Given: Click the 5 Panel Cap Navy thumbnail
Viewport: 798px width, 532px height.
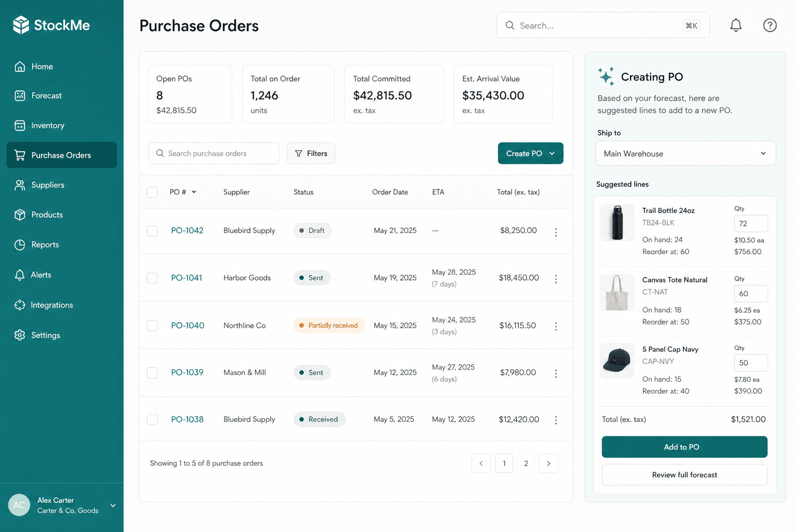Looking at the screenshot, I should (617, 361).
